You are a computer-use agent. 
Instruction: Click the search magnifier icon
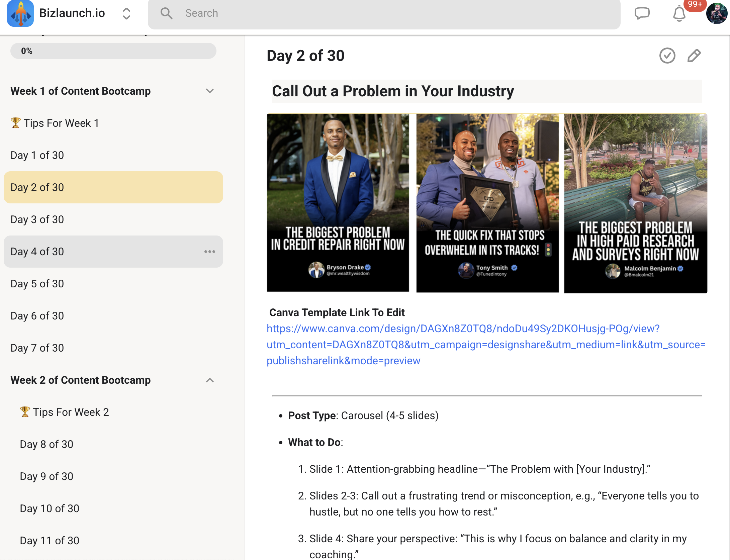166,13
